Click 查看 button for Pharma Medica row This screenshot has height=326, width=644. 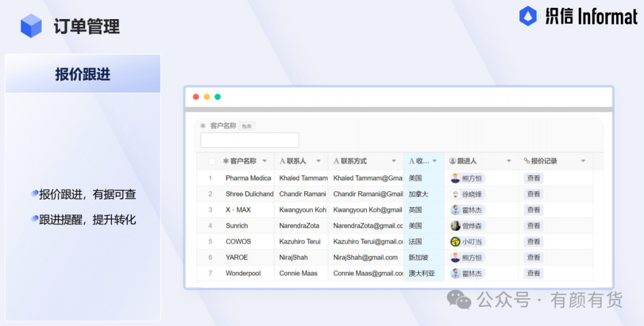(x=534, y=178)
